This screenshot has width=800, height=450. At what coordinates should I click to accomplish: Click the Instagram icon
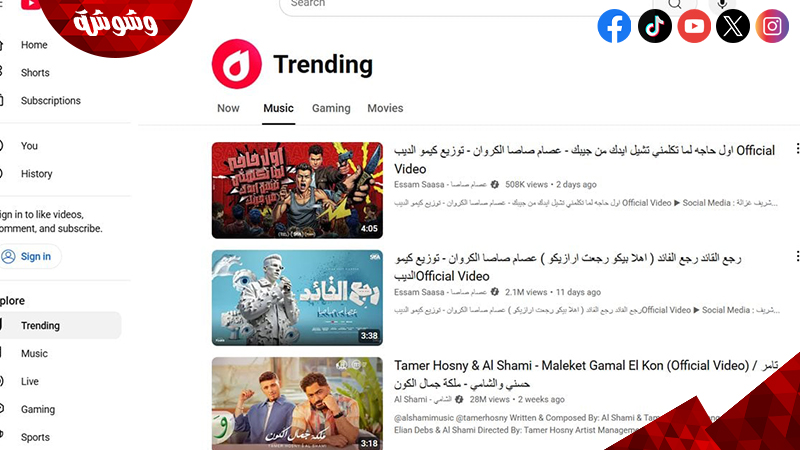[772, 26]
